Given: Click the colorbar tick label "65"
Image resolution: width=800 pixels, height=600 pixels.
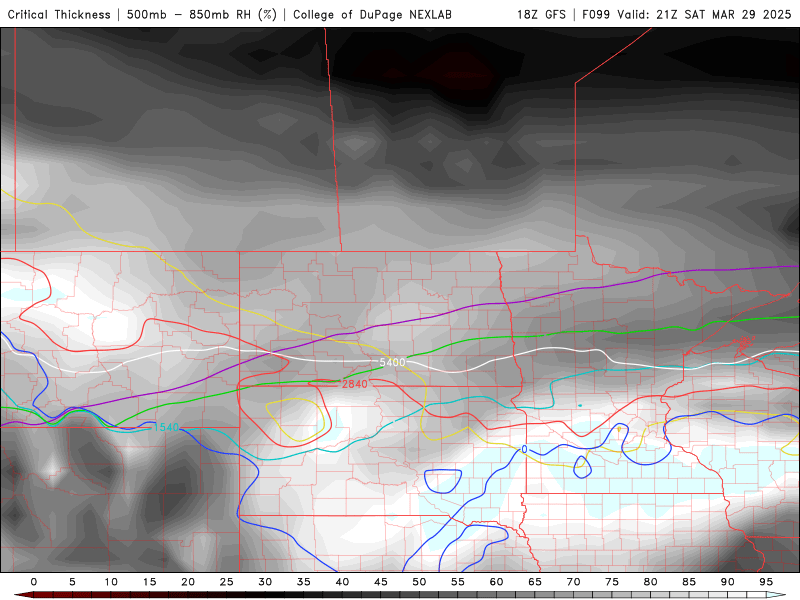Looking at the screenshot, I should 535,582.
